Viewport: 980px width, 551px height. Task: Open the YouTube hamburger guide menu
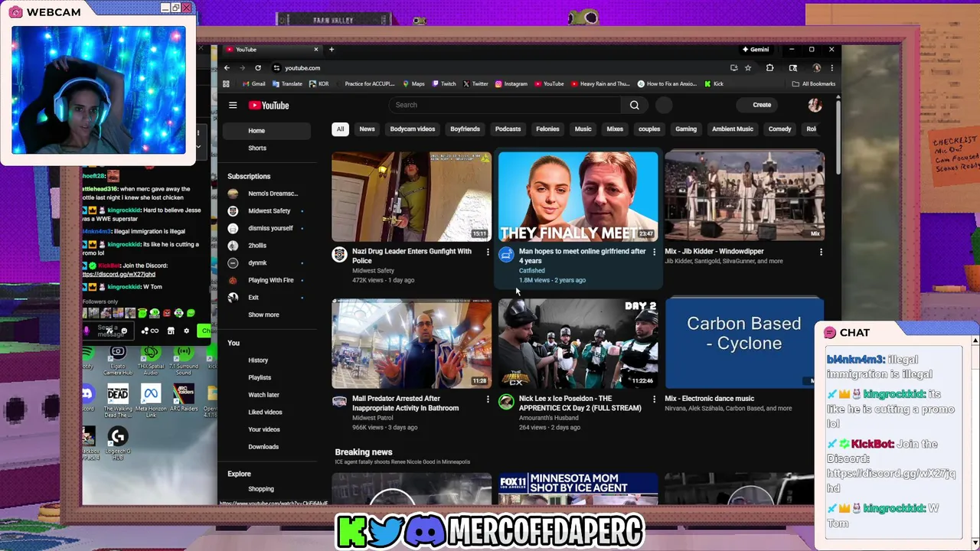point(233,106)
